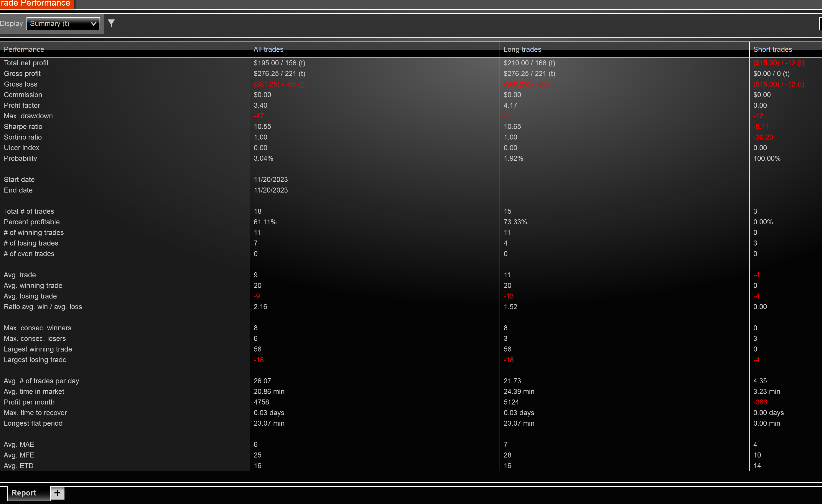Click All trades per day value 26.07
The height and width of the screenshot is (504, 822).
263,381
